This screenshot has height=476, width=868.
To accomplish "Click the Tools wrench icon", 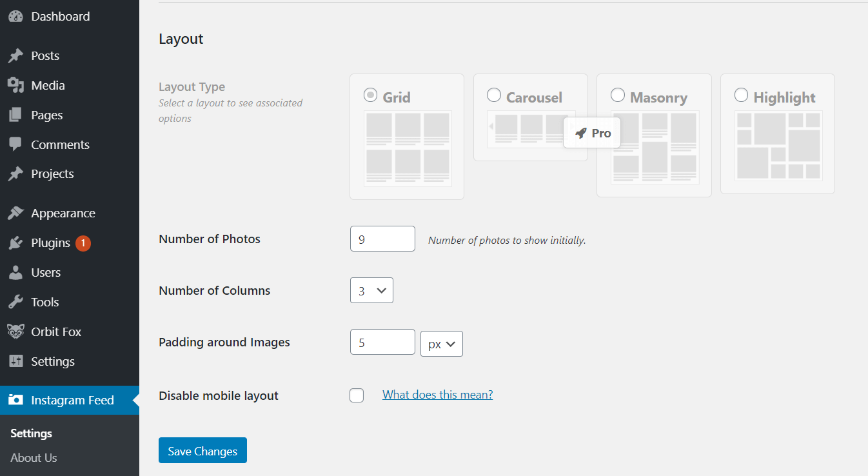I will [15, 302].
